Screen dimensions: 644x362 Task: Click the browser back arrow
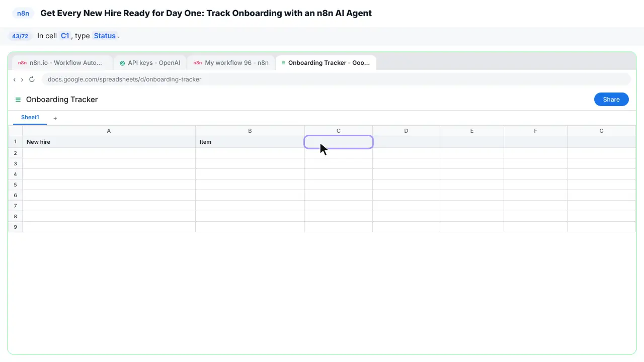15,79
